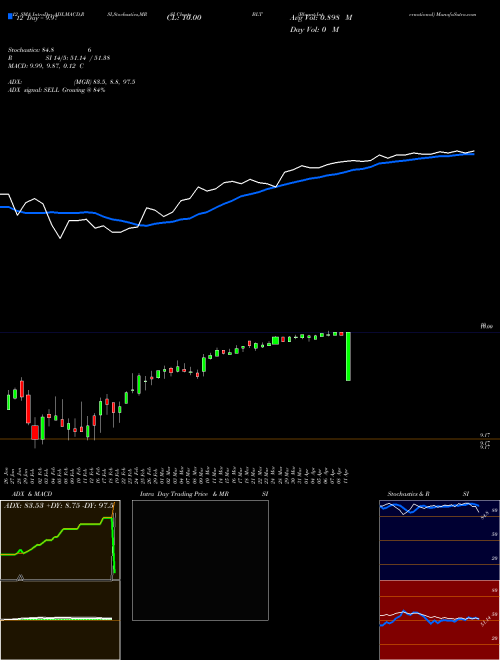Click the blue 12 Day legend square

pos(11,16)
